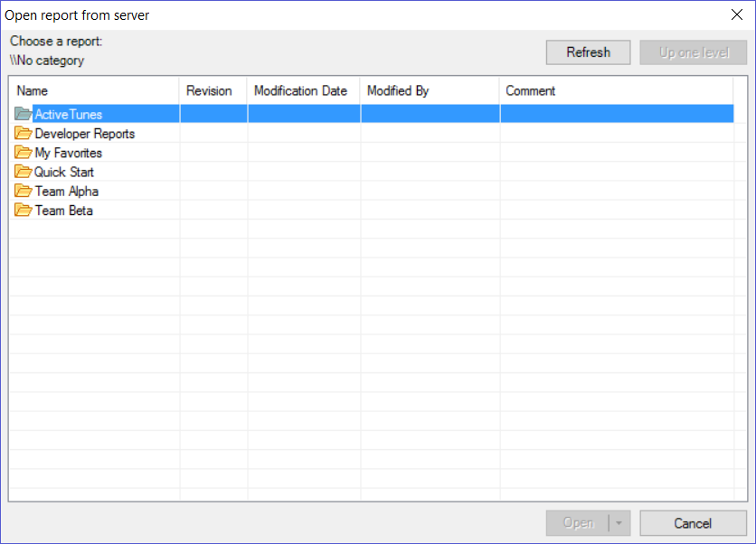Sort by Modification Date column header
This screenshot has height=544, width=756.
(x=303, y=90)
